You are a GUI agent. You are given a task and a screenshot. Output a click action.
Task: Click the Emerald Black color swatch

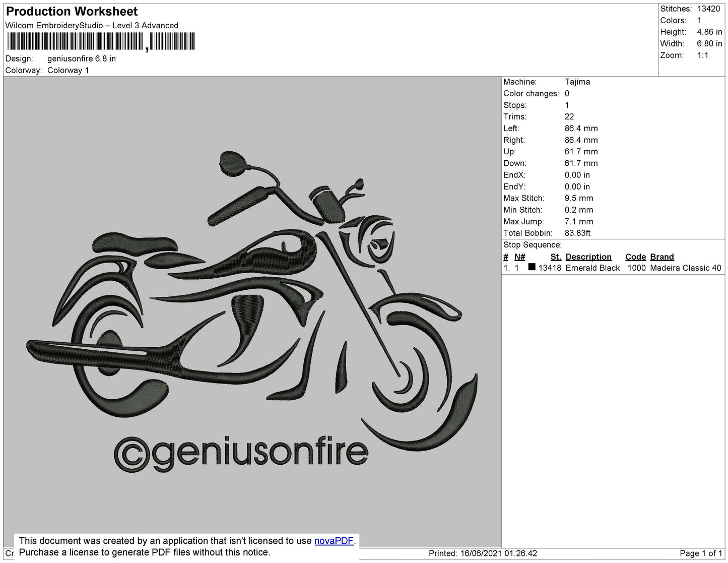pyautogui.click(x=532, y=267)
